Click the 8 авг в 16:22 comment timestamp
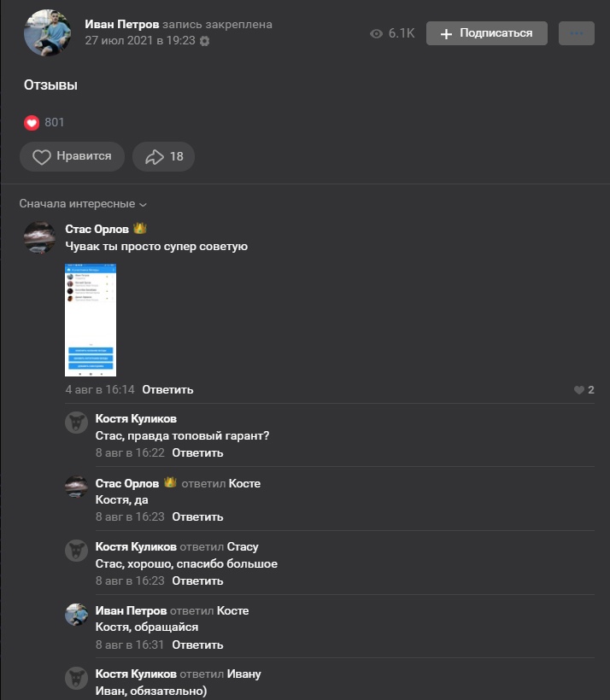This screenshot has height=700, width=610. [130, 453]
